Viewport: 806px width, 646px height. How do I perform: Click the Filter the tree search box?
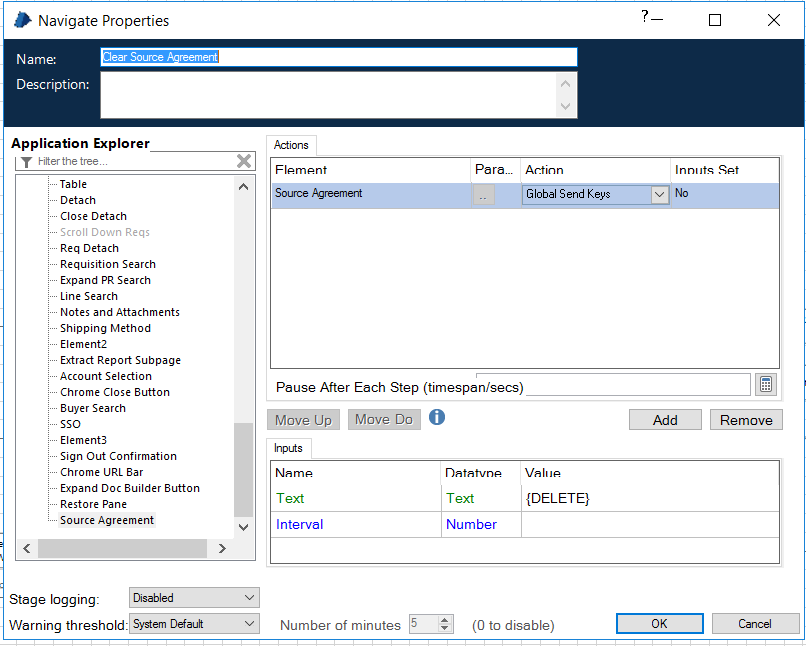(x=130, y=161)
